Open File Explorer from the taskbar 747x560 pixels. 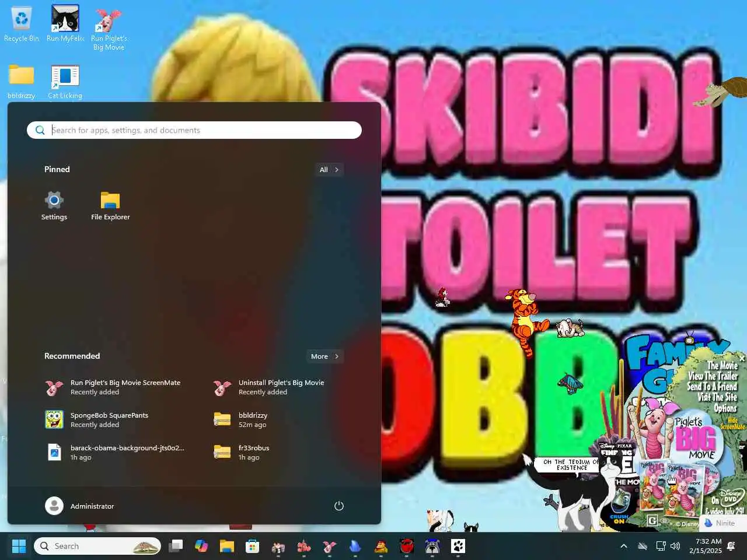[x=227, y=546]
